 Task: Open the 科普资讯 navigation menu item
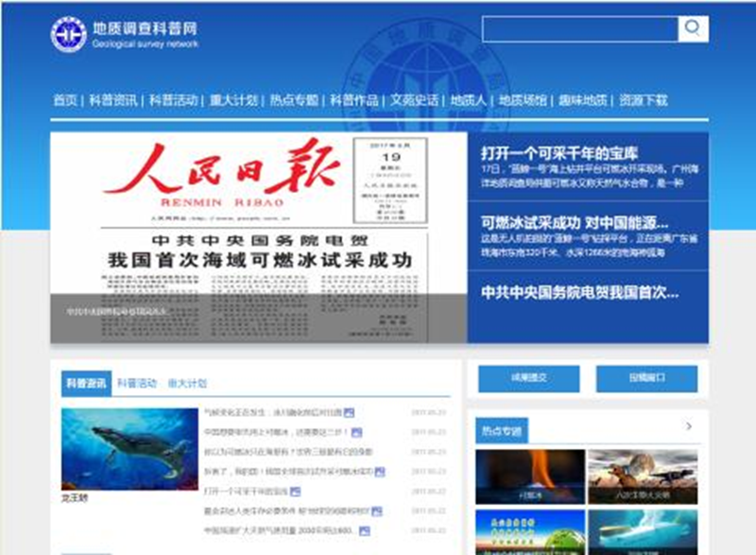(x=112, y=100)
